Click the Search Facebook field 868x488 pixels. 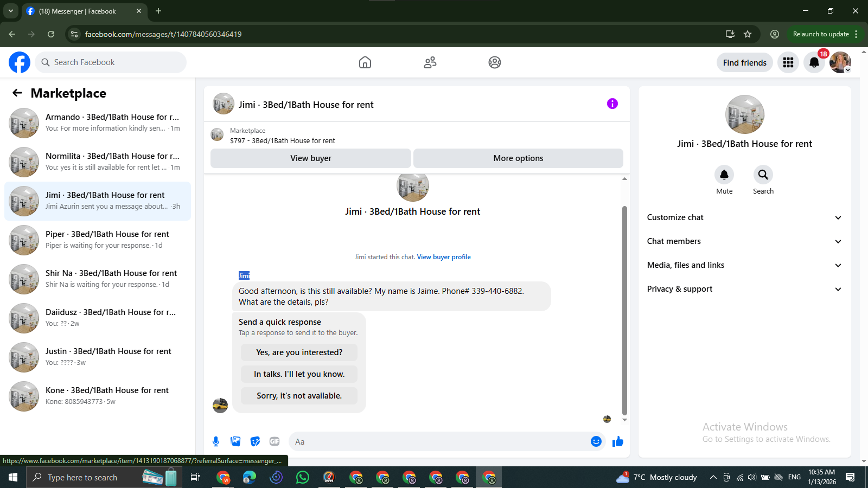[x=111, y=62]
